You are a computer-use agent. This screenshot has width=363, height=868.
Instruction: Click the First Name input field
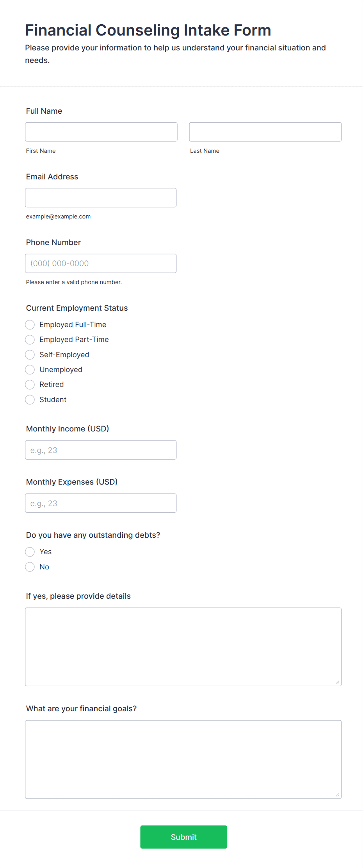(x=101, y=132)
